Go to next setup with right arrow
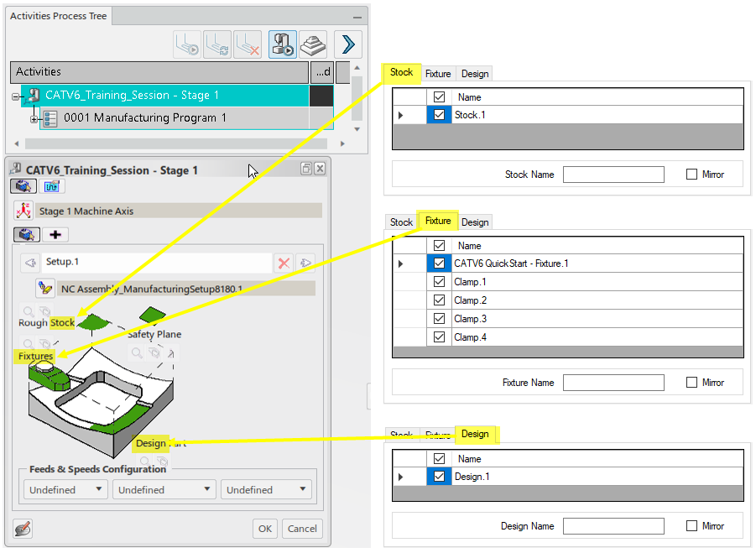 [x=305, y=263]
